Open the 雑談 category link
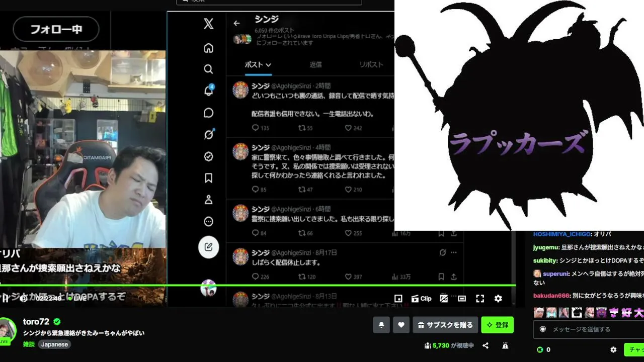 [x=29, y=344]
